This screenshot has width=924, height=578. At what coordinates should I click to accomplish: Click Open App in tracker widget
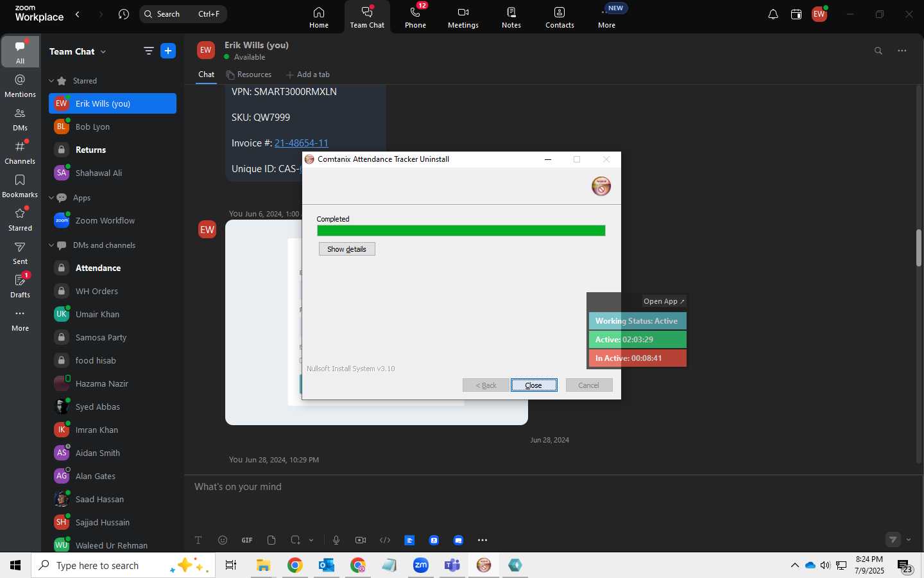(664, 301)
